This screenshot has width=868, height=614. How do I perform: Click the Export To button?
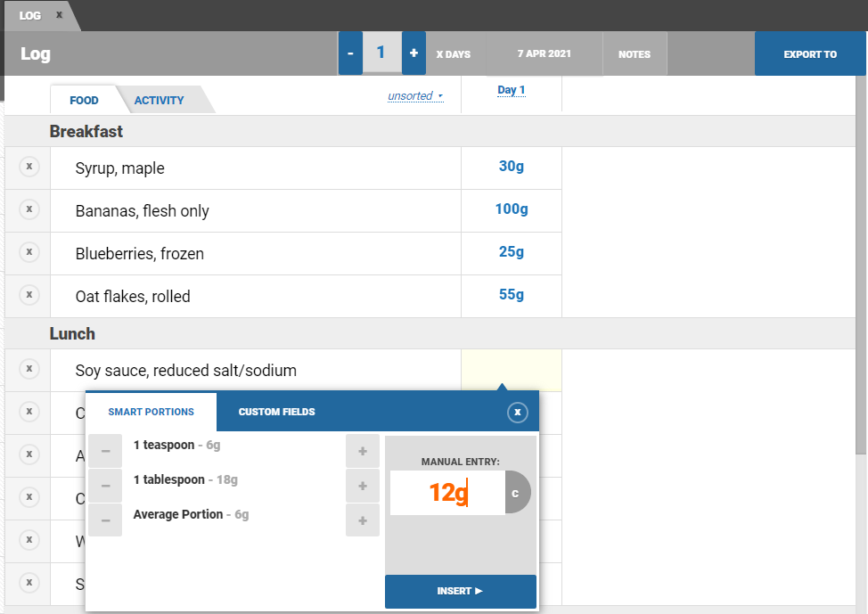click(x=809, y=54)
